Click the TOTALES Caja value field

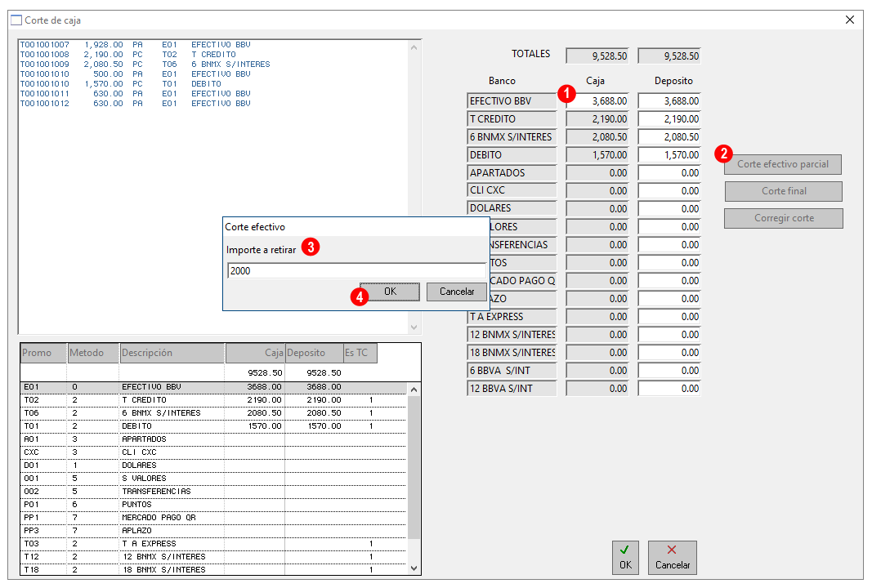click(597, 56)
